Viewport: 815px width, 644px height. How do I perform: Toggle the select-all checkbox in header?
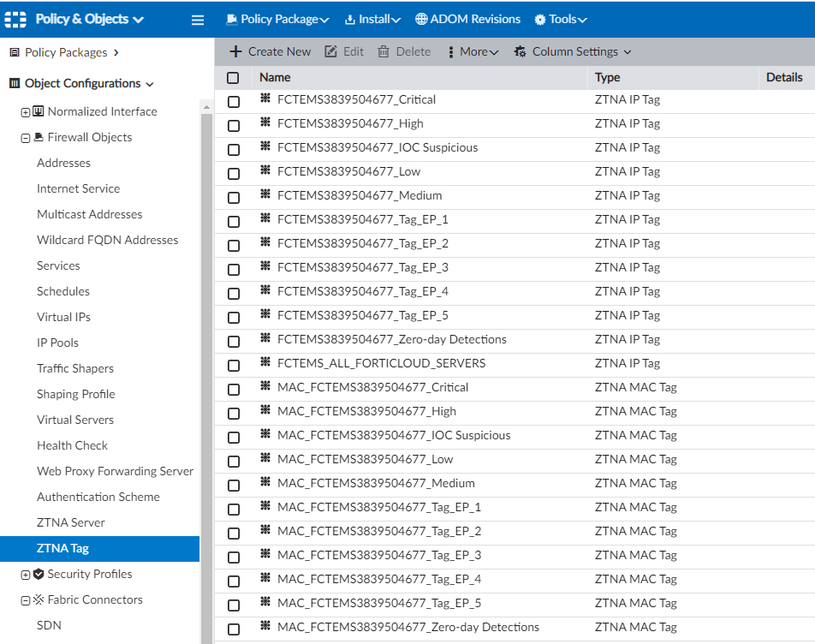[x=233, y=78]
